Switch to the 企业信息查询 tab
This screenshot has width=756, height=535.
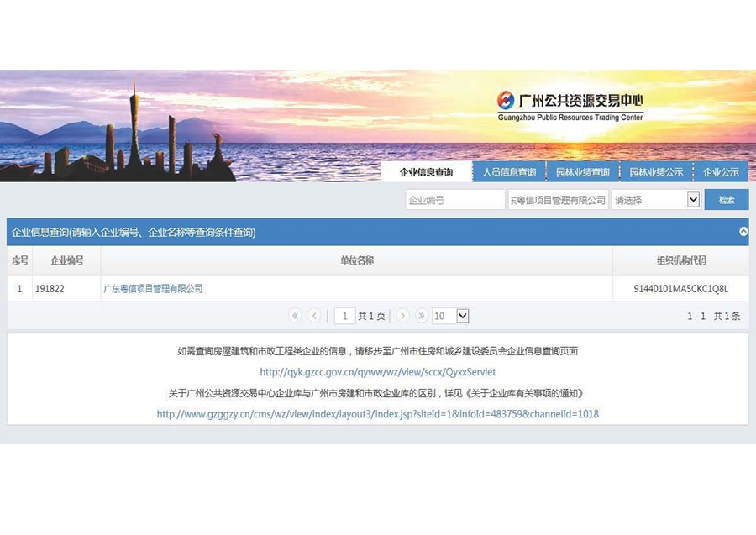(426, 172)
